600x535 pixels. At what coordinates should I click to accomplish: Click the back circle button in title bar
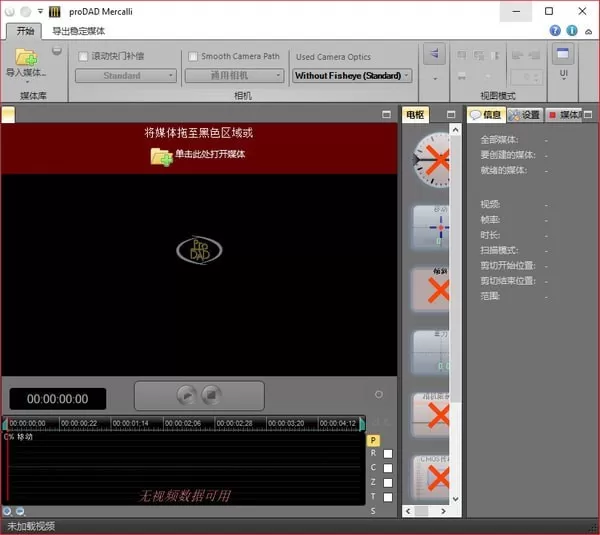[x=10, y=12]
